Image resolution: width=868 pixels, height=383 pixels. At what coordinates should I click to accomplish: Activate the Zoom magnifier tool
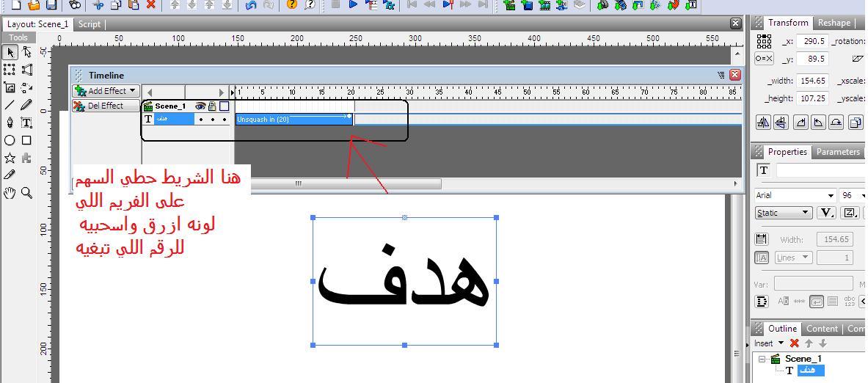pyautogui.click(x=26, y=193)
